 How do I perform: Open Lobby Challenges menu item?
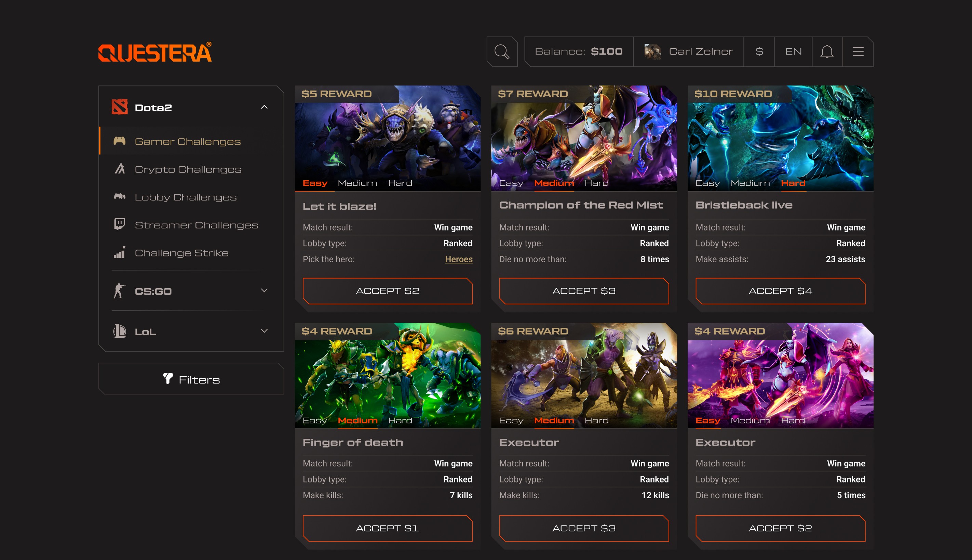point(186,197)
